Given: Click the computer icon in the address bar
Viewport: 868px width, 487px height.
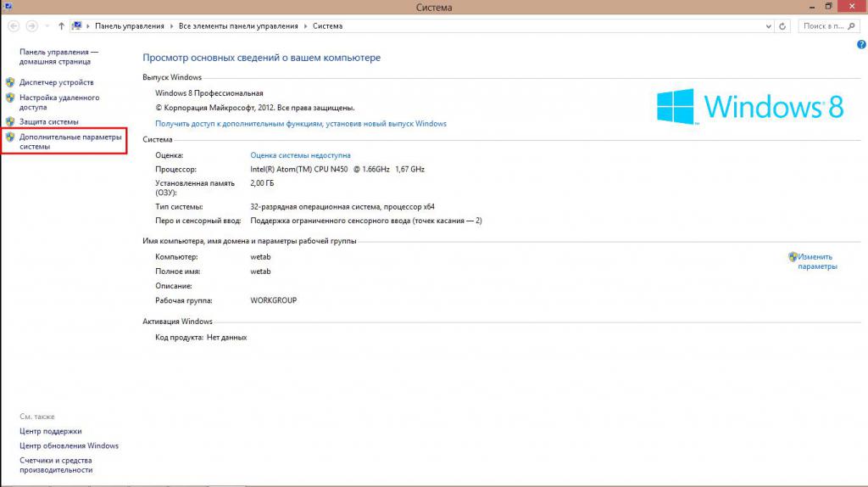Looking at the screenshot, I should pyautogui.click(x=78, y=26).
